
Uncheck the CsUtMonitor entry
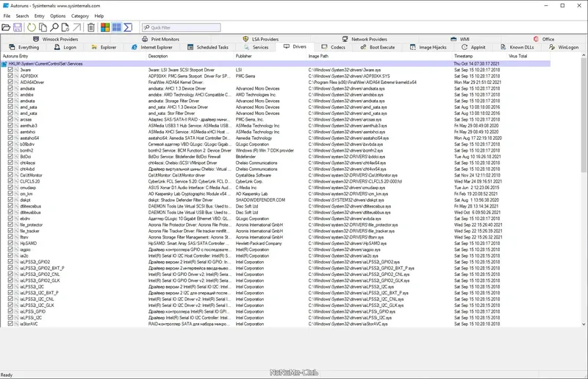[x=10, y=175]
